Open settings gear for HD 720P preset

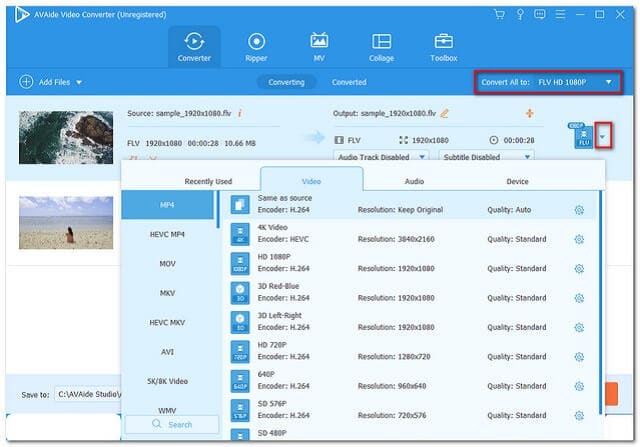pyautogui.click(x=579, y=357)
